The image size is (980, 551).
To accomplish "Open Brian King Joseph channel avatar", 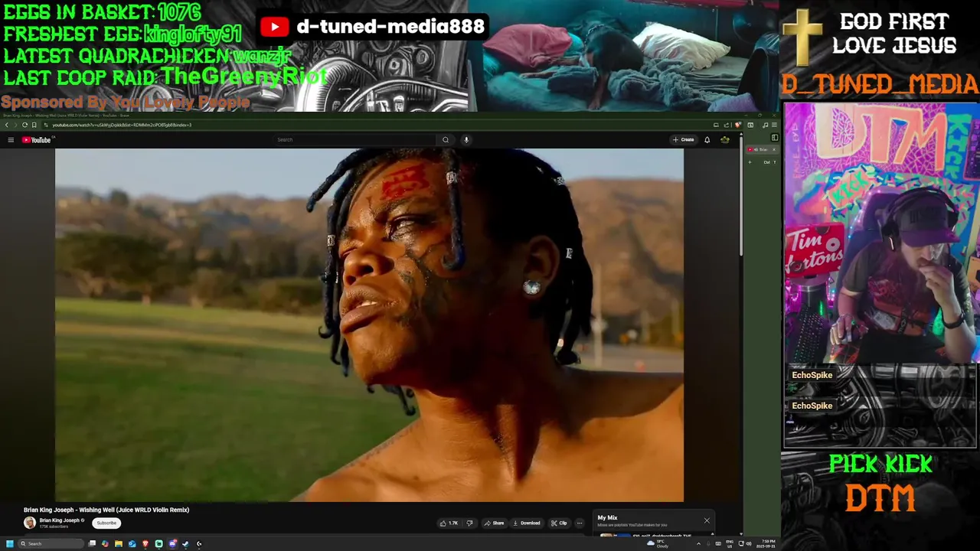I will click(30, 523).
